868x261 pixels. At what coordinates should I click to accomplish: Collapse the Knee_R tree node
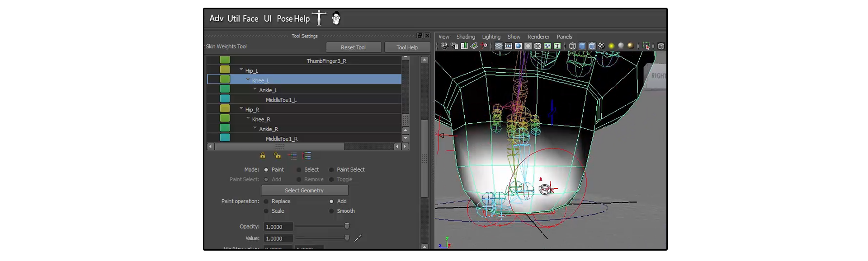pos(248,118)
